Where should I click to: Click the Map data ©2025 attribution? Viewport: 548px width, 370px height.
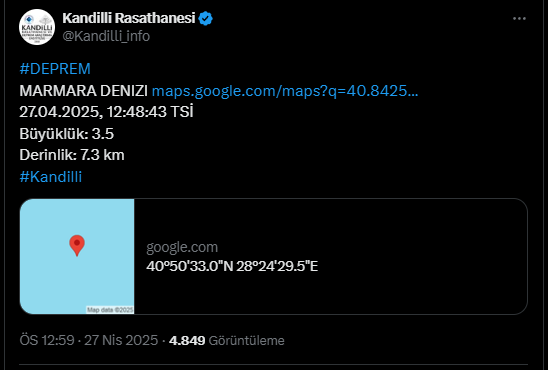(x=110, y=310)
